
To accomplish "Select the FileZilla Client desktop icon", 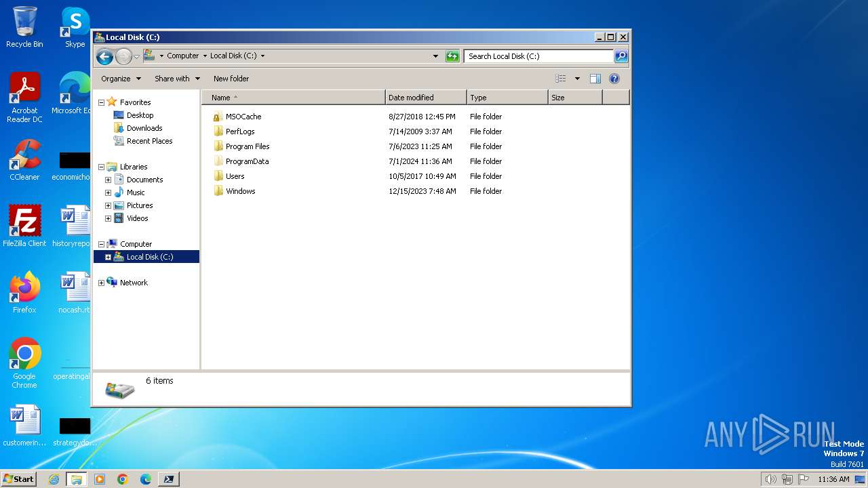I will click(x=24, y=226).
